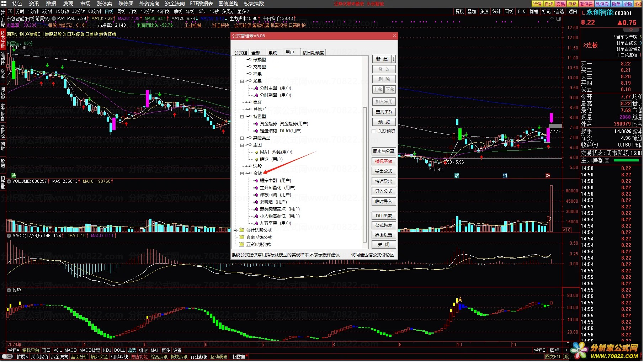Click the yellow diamond icon beside MA1 均线
The height and width of the screenshot is (362, 644).
(x=257, y=152)
